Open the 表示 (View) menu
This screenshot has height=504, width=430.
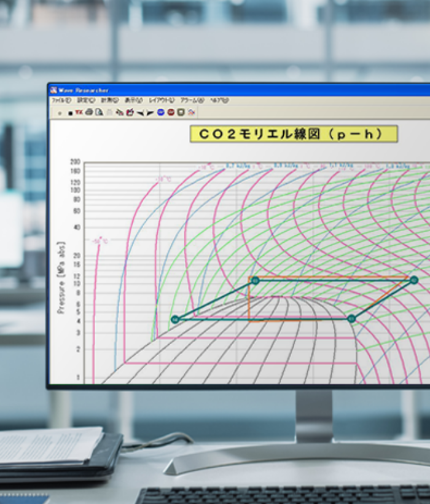click(133, 101)
